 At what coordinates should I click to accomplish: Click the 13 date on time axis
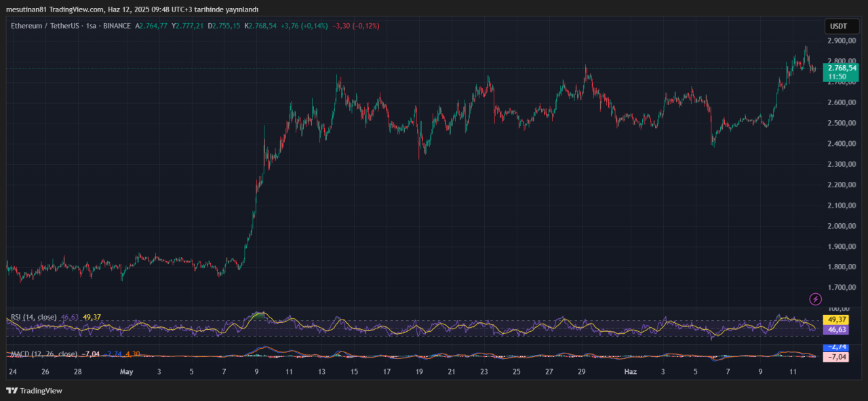(x=321, y=372)
